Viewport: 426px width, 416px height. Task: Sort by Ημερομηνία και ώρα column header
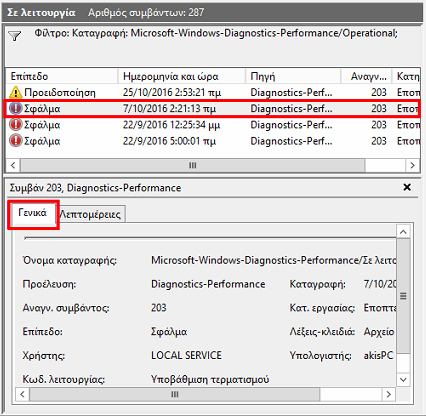click(x=181, y=76)
